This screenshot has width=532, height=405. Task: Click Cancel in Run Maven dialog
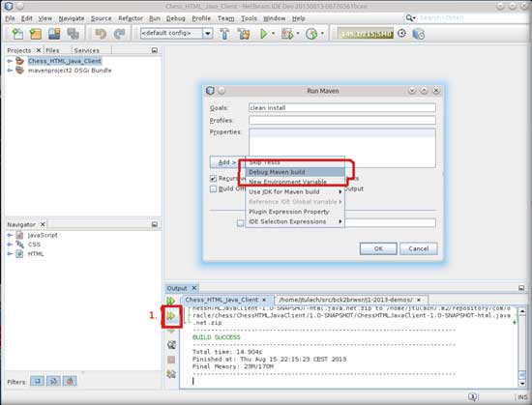[418, 248]
